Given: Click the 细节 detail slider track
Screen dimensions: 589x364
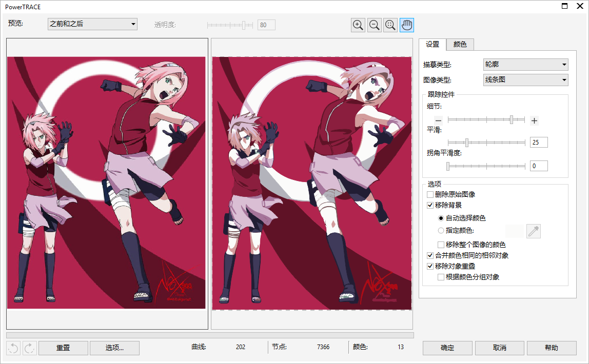Looking at the screenshot, I should pos(486,119).
